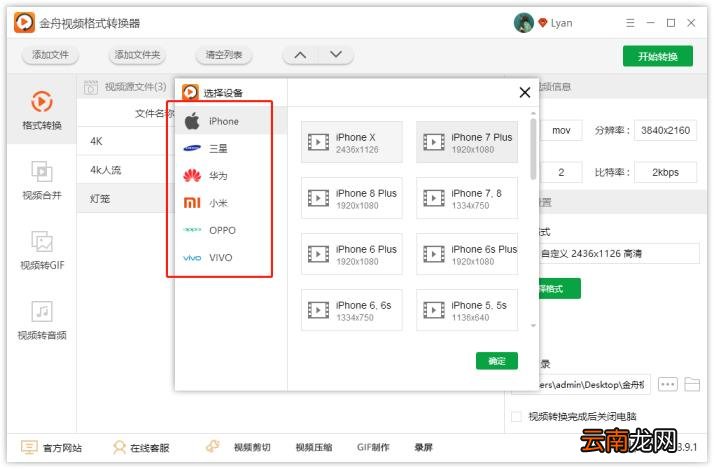Open the 格式转换 sidebar section
Viewport: 714px width, 469px height.
coord(41,110)
